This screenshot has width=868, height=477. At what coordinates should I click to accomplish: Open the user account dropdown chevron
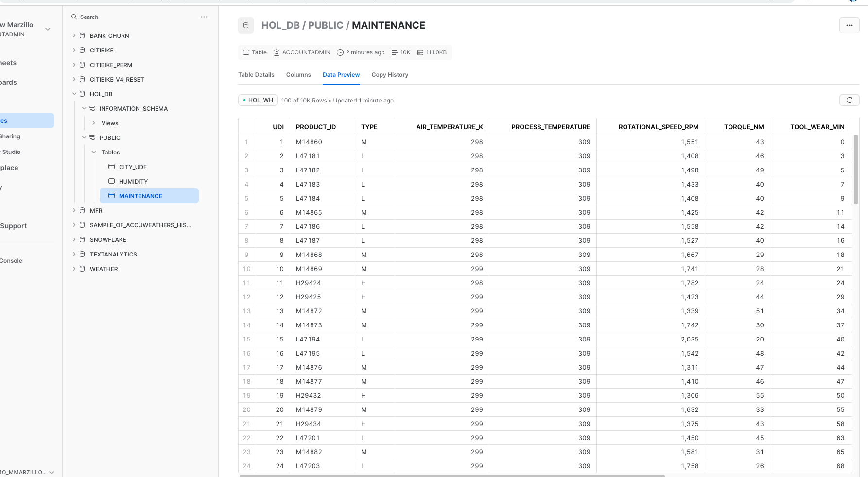pos(48,29)
